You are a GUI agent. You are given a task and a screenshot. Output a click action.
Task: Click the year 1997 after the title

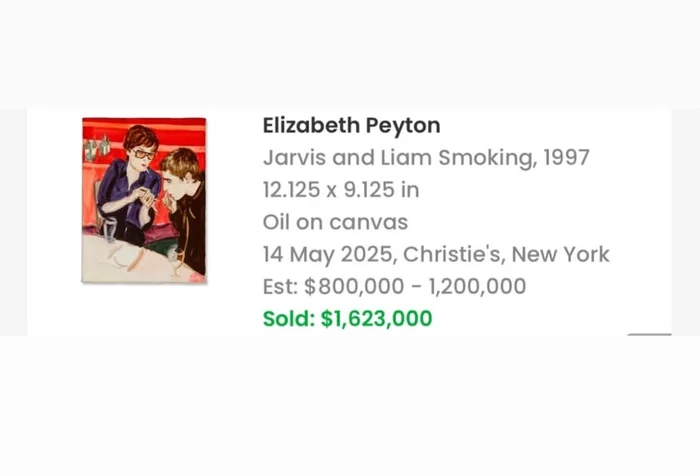tap(565, 158)
